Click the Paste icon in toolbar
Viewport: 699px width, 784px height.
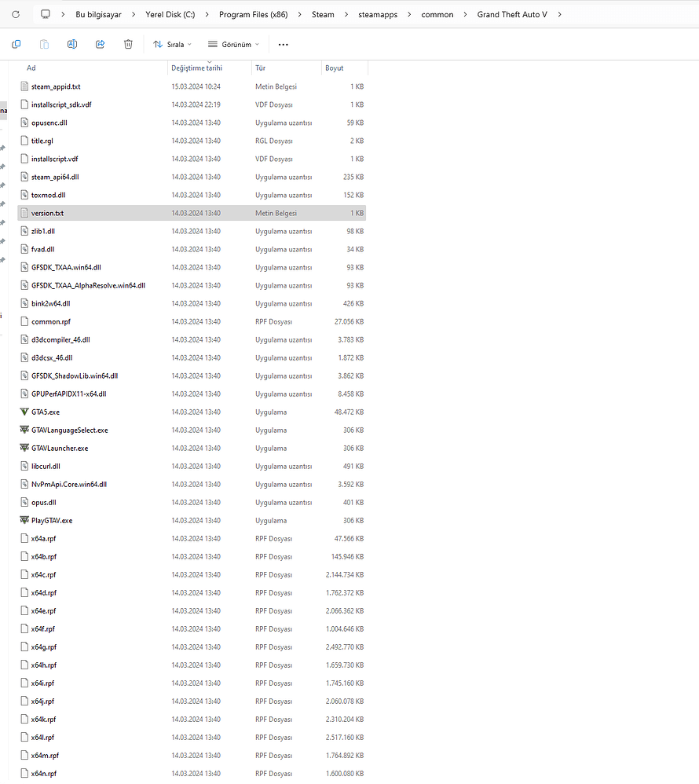(44, 45)
